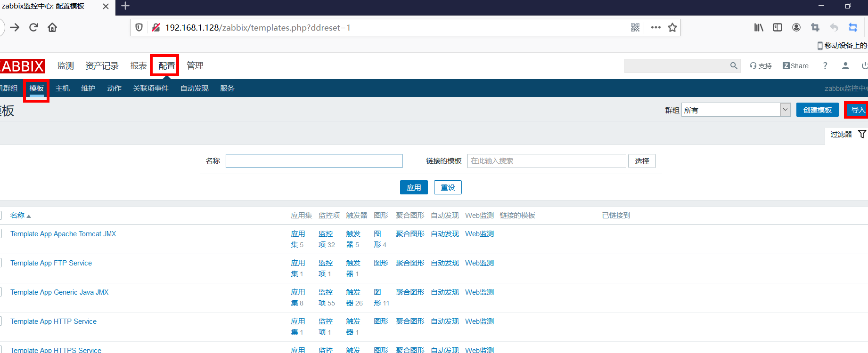Close the zabbix监控中心 tab
The image size is (868, 353).
(x=106, y=7)
